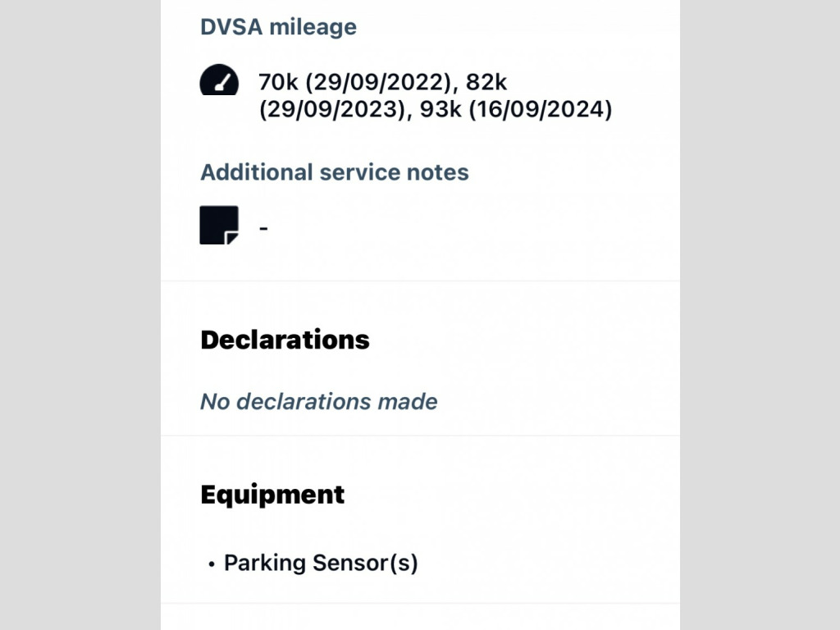Select the 82k mileage reading
Viewport: 840px width, 630px height.
493,82
